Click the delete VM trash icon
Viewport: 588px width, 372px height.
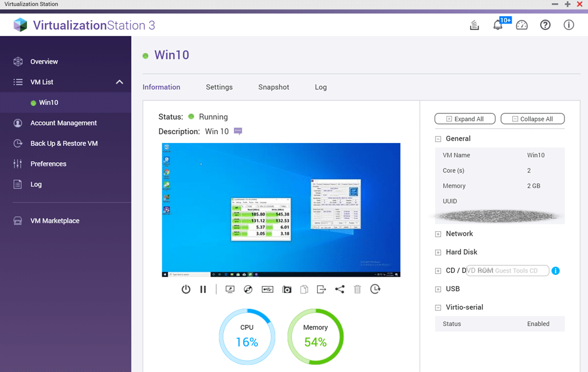(x=357, y=289)
